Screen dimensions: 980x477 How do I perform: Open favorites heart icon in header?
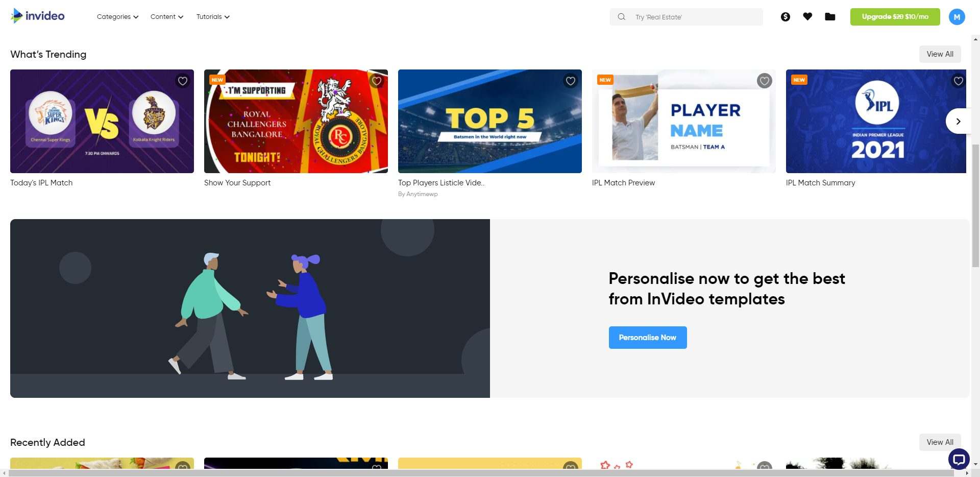coord(807,17)
